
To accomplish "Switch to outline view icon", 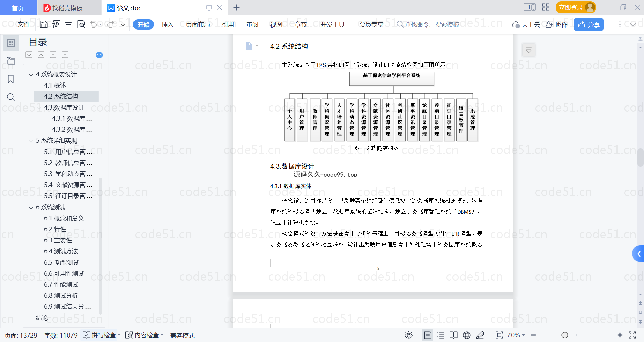I will (441, 335).
